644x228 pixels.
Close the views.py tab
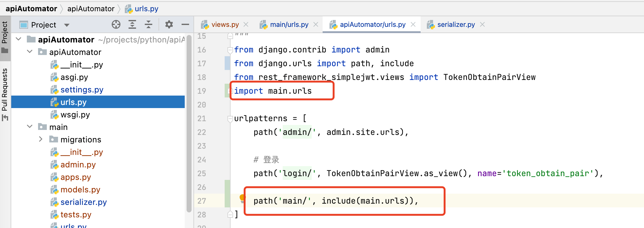246,24
